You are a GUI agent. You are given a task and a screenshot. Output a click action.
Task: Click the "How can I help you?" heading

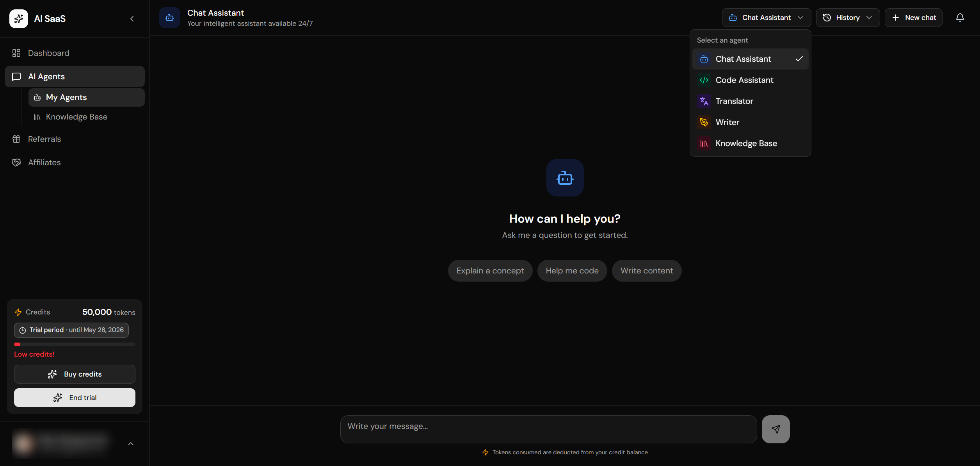click(x=565, y=219)
